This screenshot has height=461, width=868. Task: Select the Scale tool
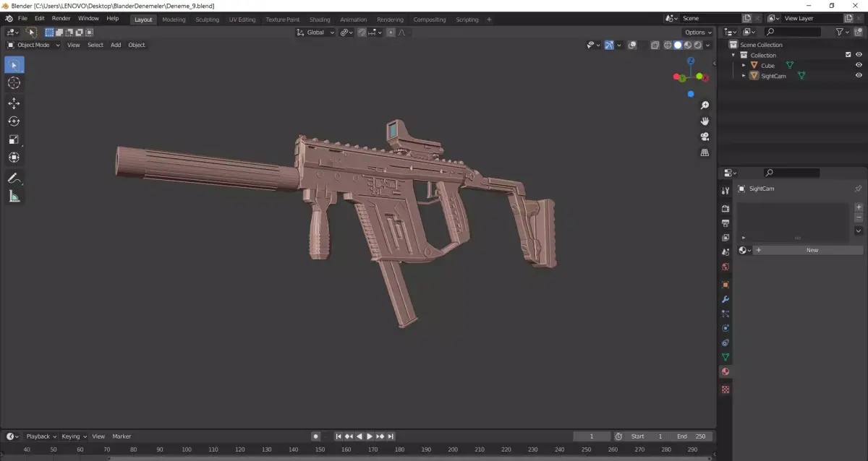pyautogui.click(x=14, y=139)
